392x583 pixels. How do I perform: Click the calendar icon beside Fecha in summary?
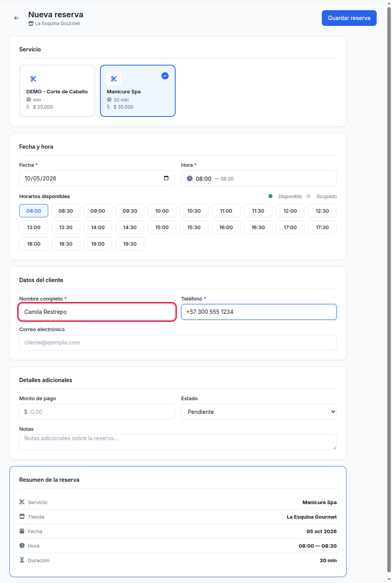(x=22, y=531)
